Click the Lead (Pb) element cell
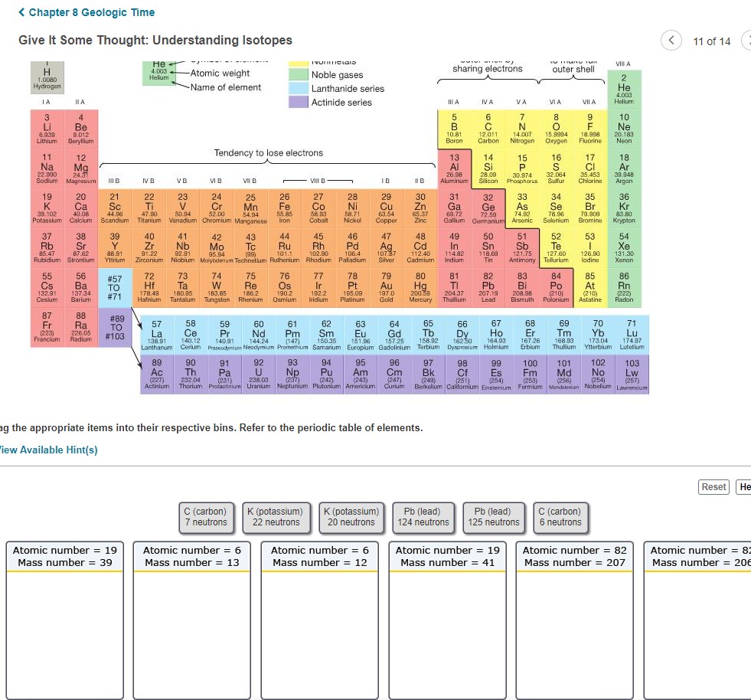The image size is (751, 700). (x=488, y=287)
